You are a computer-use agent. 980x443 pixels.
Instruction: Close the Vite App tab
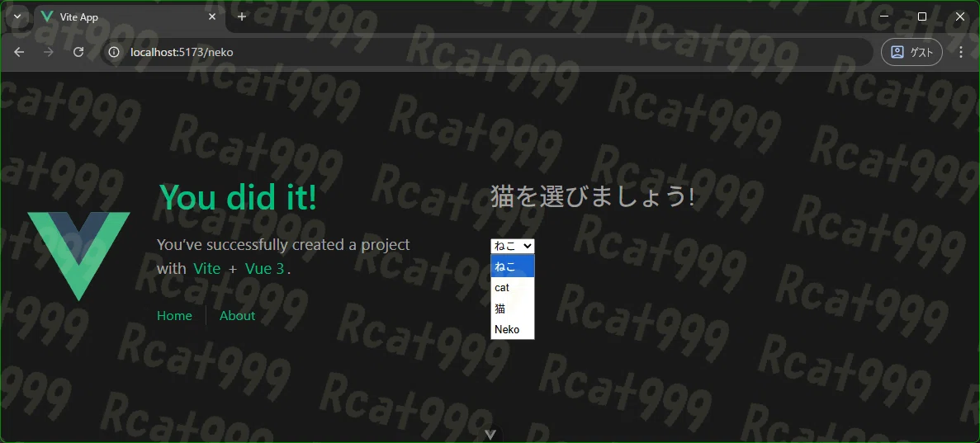(x=212, y=16)
